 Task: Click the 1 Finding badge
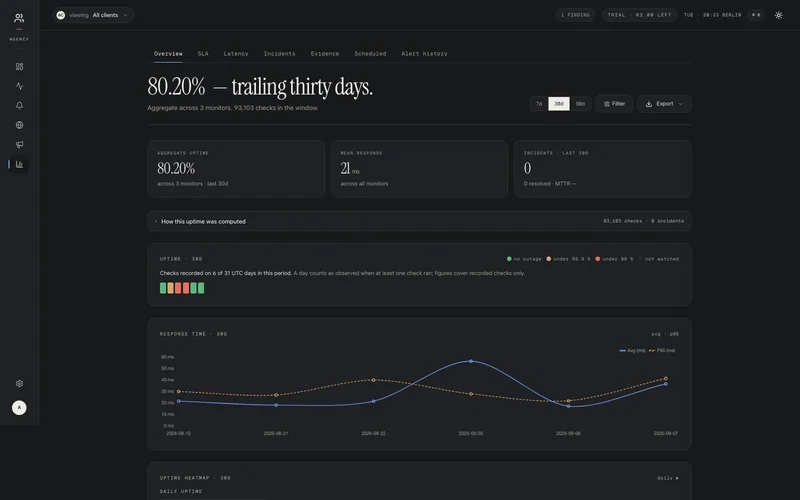pyautogui.click(x=576, y=15)
